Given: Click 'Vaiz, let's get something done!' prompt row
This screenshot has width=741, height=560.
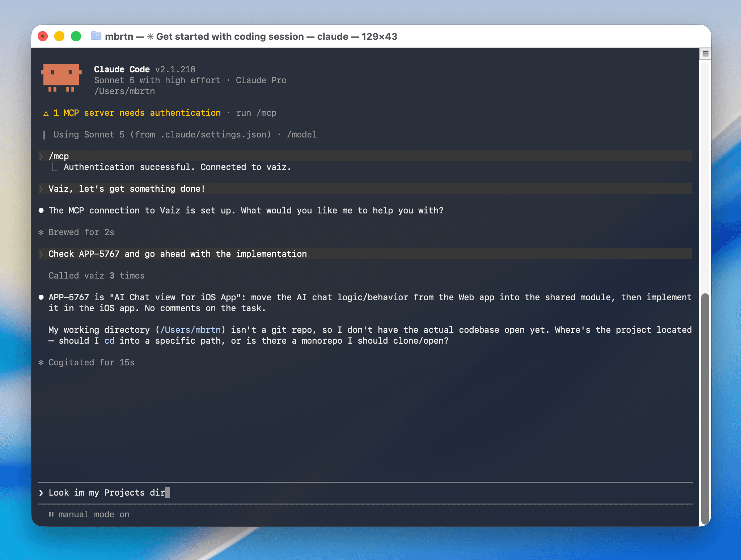Looking at the screenshot, I should tap(365, 188).
